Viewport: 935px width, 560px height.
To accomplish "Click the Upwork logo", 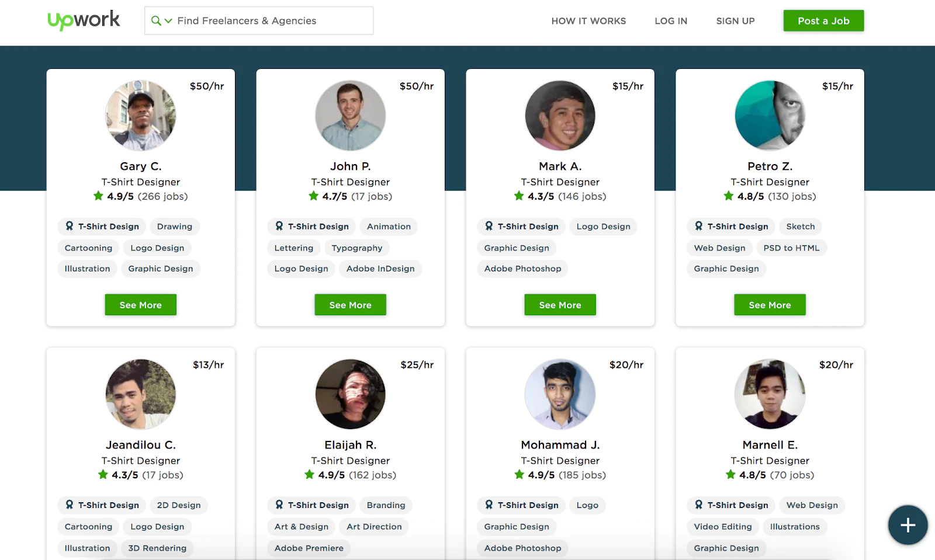I will (84, 20).
